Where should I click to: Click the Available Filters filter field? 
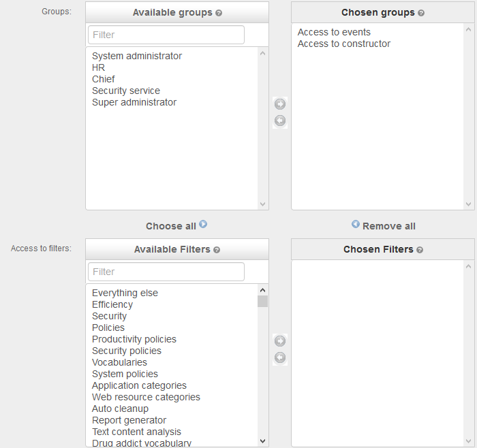click(x=166, y=272)
